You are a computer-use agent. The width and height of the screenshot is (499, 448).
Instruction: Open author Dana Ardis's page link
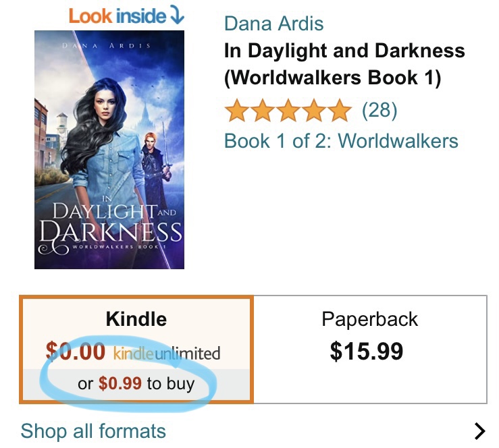point(273,24)
